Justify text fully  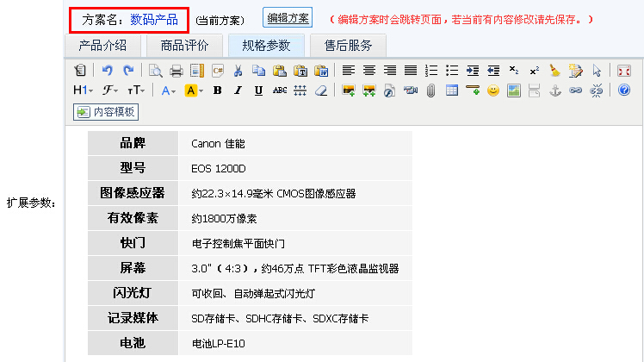411,71
